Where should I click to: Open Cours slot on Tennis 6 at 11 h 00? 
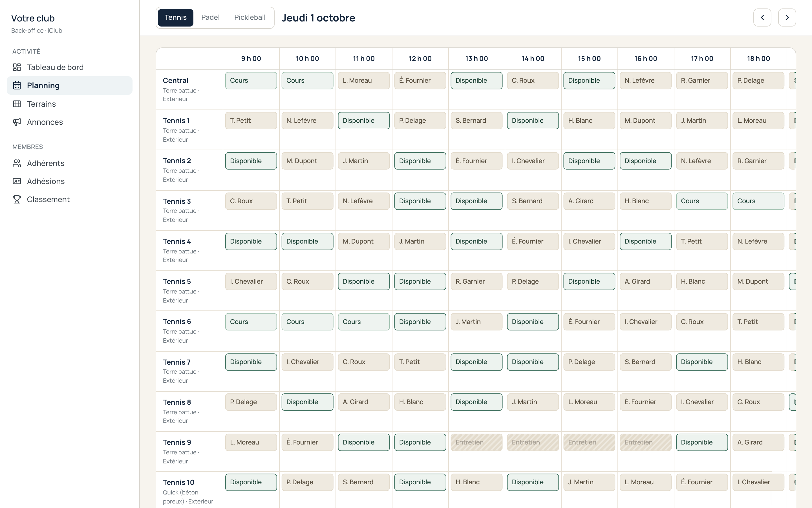coord(364,322)
